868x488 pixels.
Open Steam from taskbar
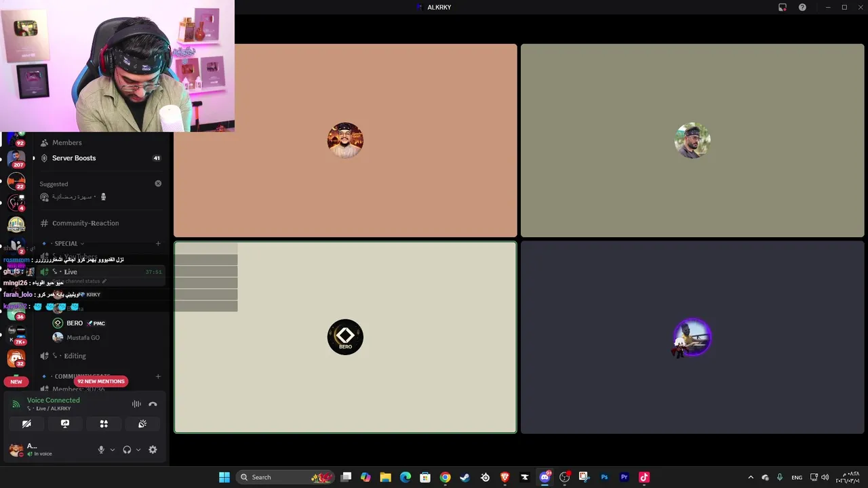(465, 477)
